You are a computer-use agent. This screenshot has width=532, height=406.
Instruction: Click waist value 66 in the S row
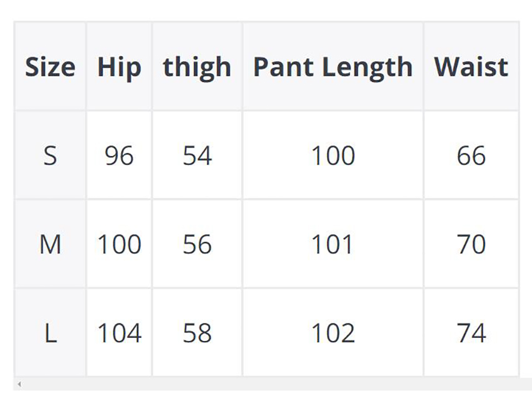pos(471,156)
